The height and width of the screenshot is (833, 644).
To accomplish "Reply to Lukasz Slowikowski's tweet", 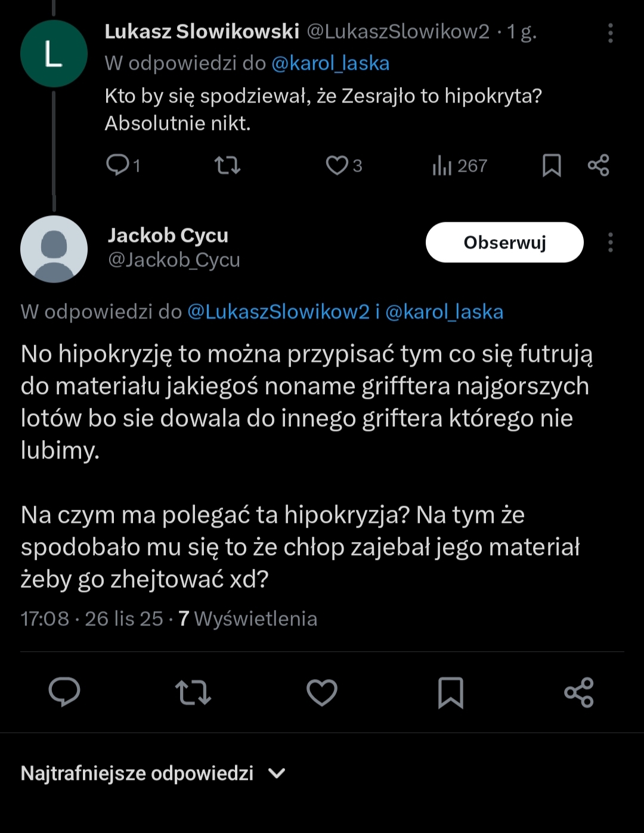I will coord(117,165).
